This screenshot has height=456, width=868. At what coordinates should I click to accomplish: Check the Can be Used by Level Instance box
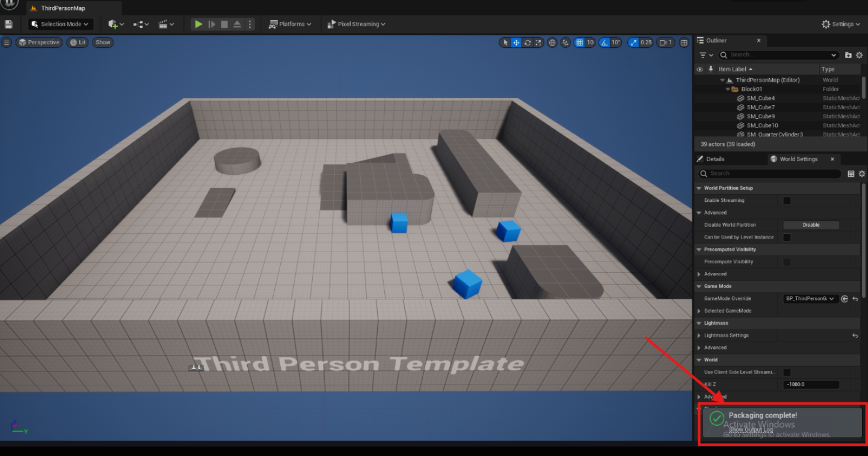pos(787,237)
